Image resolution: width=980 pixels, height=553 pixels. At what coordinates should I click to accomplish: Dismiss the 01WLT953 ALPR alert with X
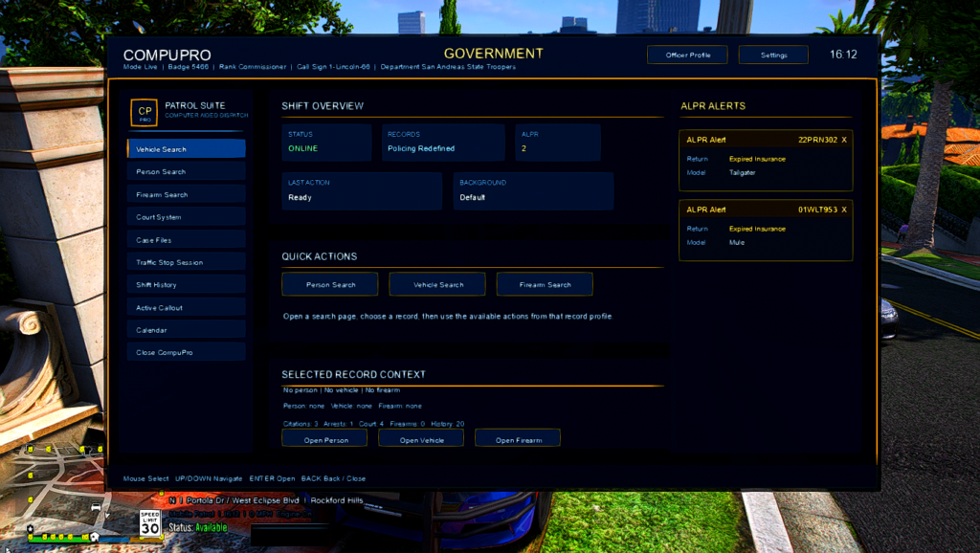coord(844,210)
